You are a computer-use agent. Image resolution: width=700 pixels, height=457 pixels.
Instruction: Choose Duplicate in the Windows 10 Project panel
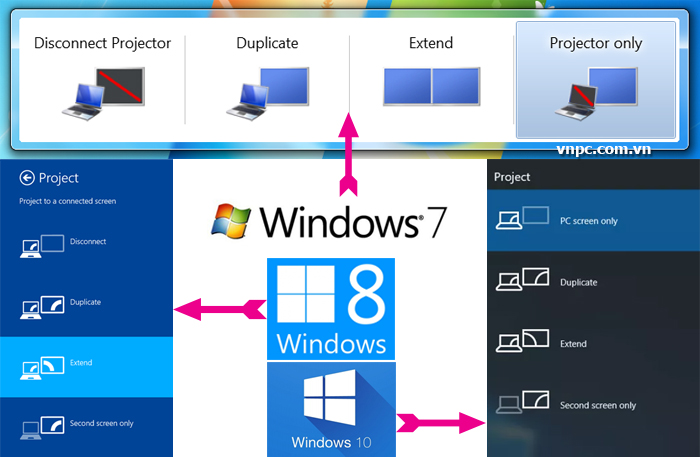[580, 282]
